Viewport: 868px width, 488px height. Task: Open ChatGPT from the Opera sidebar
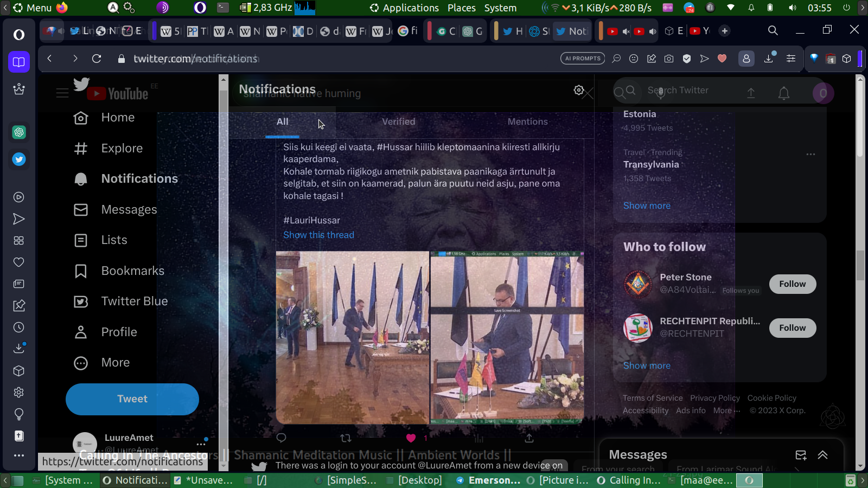click(x=19, y=132)
